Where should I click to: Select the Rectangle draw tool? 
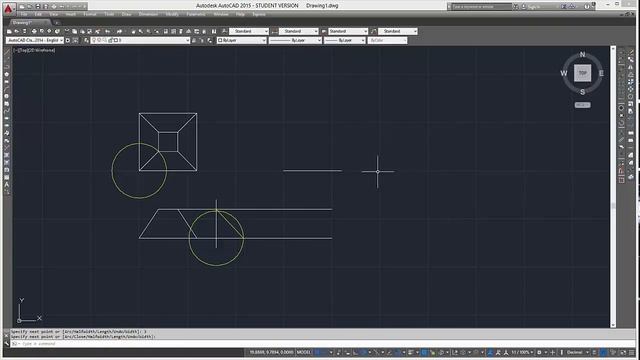(7, 82)
